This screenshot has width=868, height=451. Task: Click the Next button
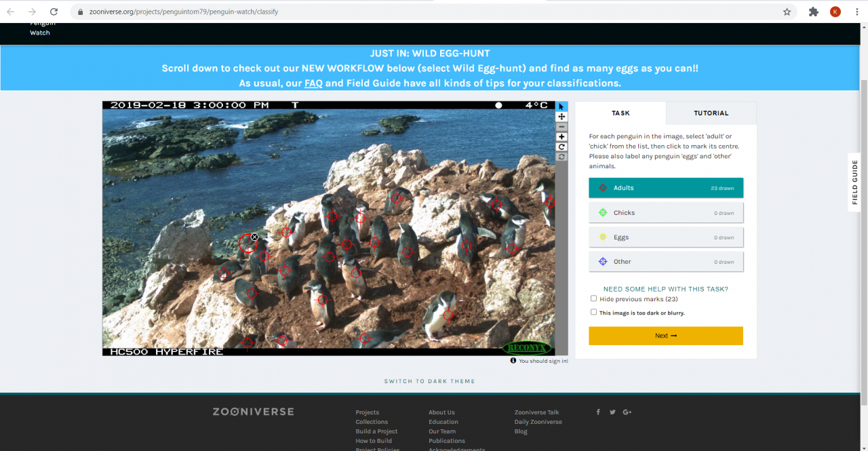[666, 336]
